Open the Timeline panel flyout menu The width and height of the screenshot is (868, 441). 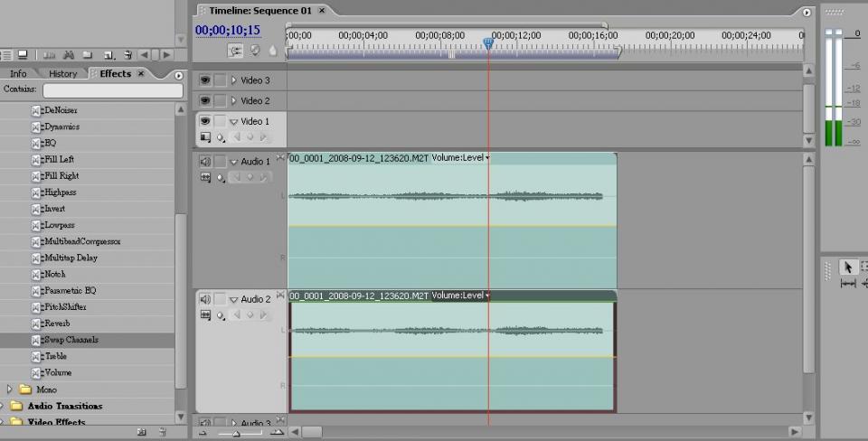click(x=807, y=12)
